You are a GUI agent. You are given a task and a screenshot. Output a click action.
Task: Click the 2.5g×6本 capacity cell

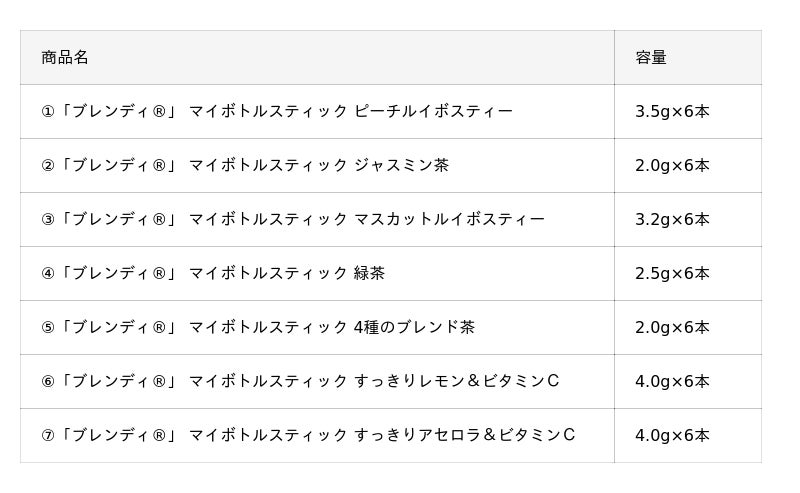tap(672, 273)
